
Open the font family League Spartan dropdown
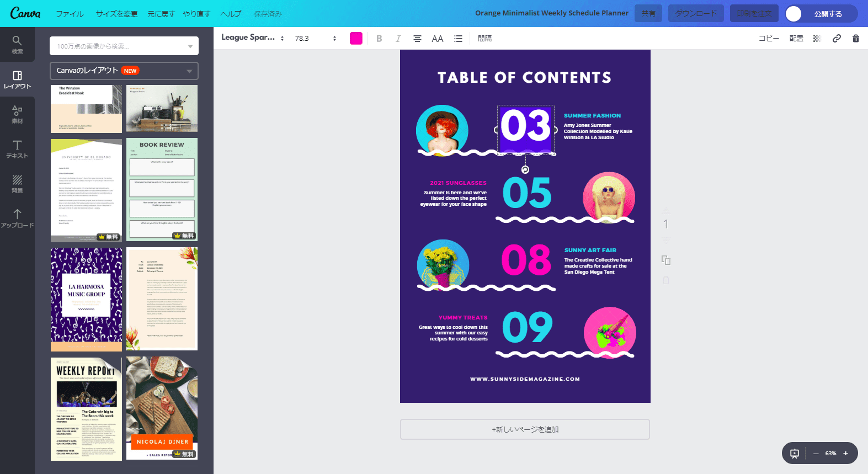[x=252, y=38]
